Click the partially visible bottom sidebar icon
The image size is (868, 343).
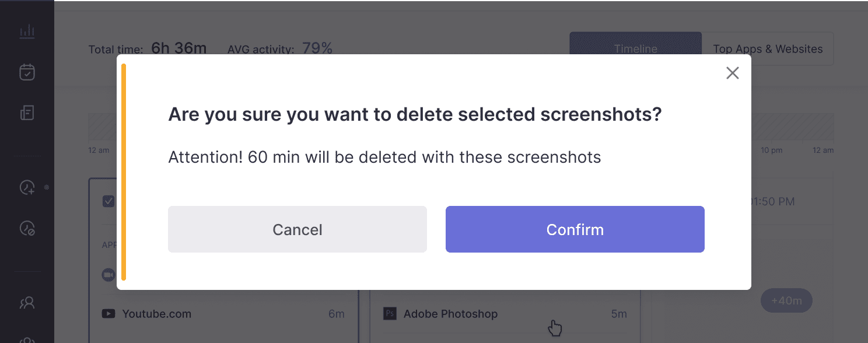[27, 339]
